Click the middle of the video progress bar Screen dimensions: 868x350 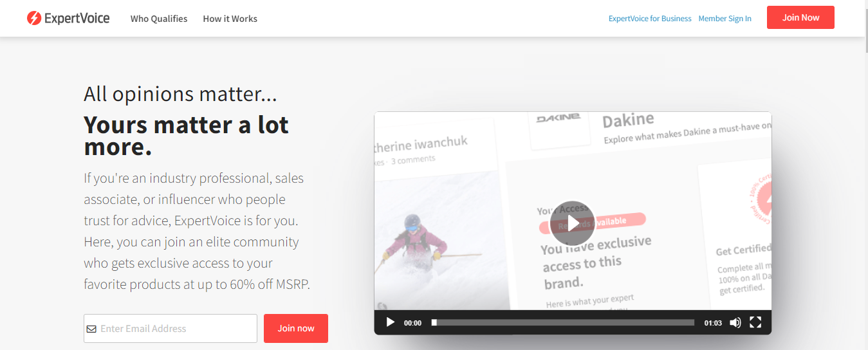click(563, 322)
